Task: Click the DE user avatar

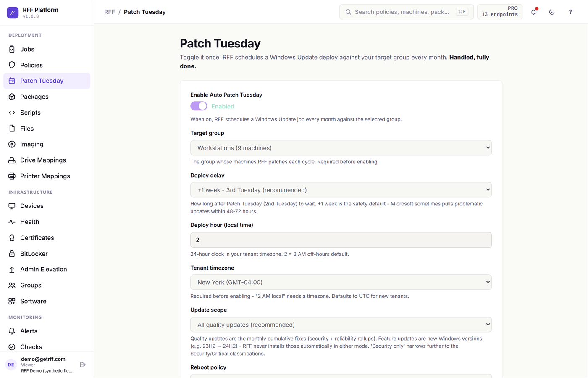Action: point(11,365)
